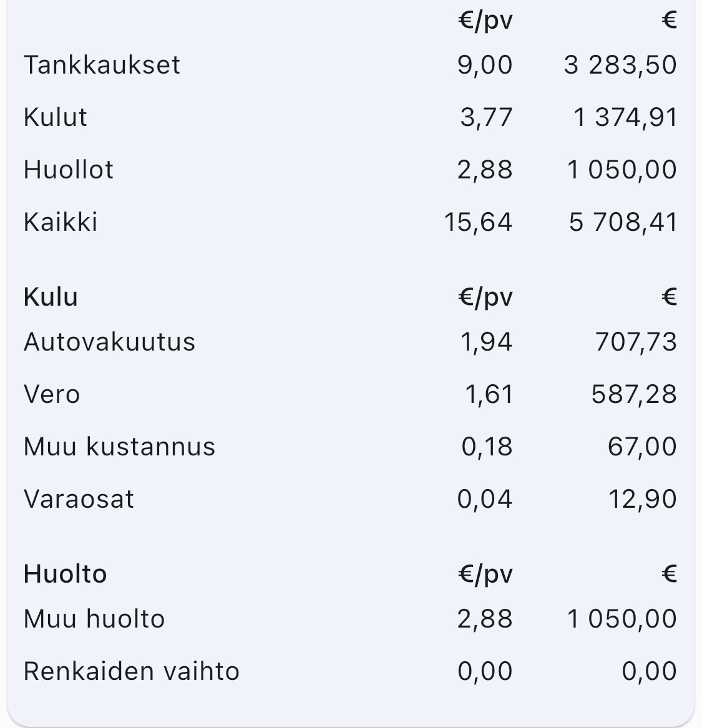Viewport: 702px width, 728px height.
Task: Select the 587,28 Vero amount
Action: coord(634,395)
